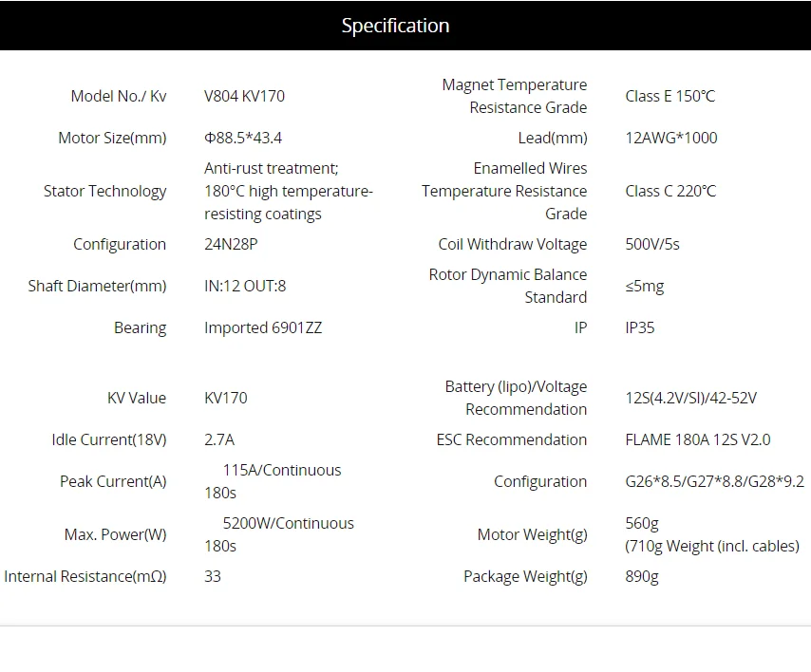The height and width of the screenshot is (672, 811).
Task: Click the 2.7A idle current value
Action: [219, 439]
